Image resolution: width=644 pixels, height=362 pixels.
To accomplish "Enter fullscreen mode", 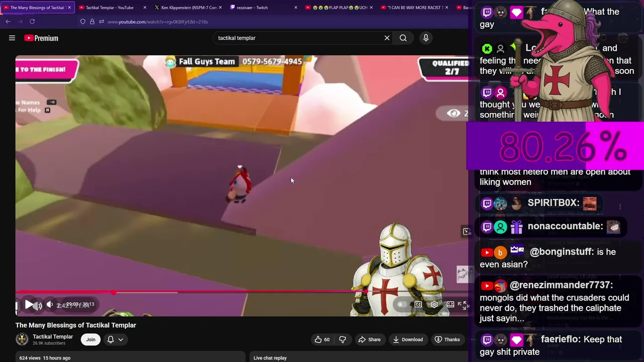I will (x=464, y=305).
